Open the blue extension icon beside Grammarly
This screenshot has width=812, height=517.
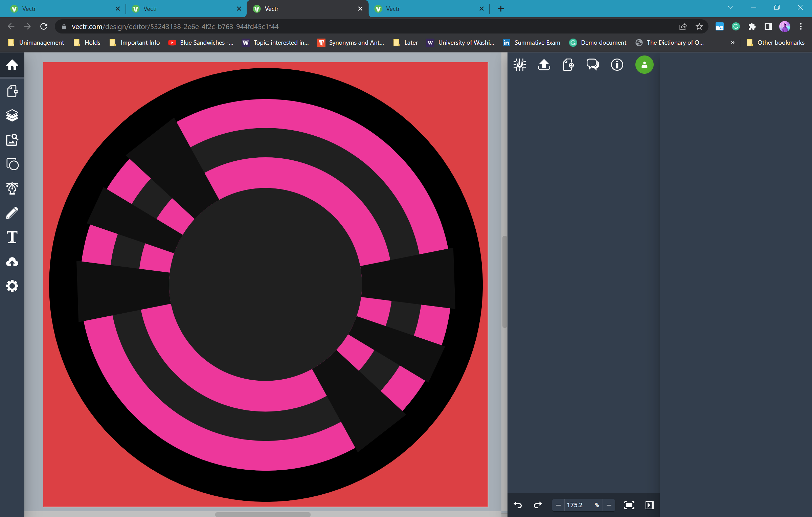click(719, 26)
